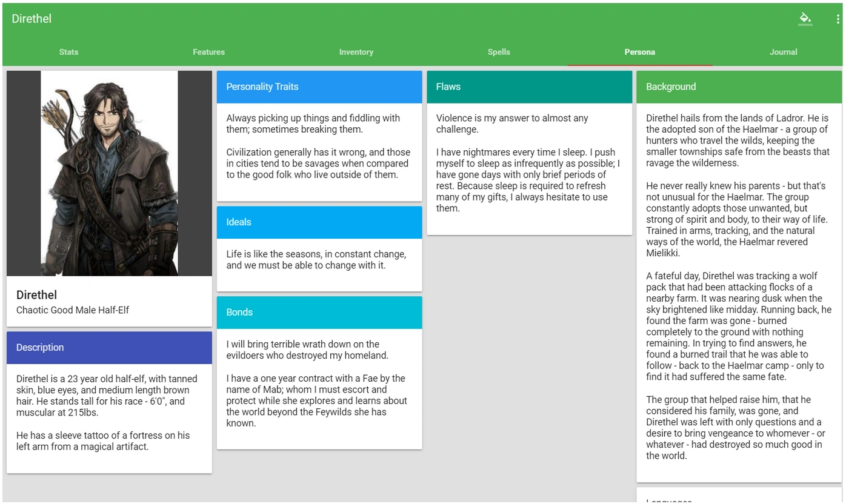Click the '23 year old half-elf' description paragraph
Image resolution: width=846 pixels, height=504 pixels.
pyautogui.click(x=107, y=396)
